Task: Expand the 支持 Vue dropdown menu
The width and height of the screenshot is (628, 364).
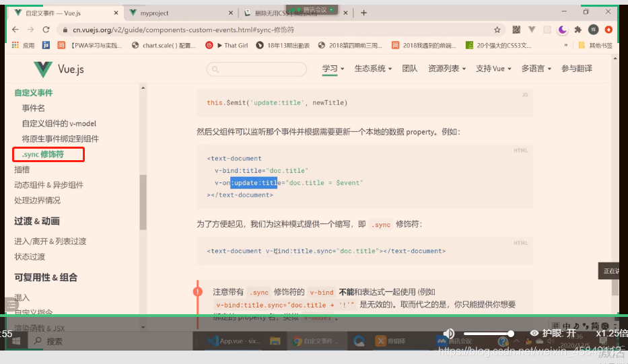Action: point(493,69)
